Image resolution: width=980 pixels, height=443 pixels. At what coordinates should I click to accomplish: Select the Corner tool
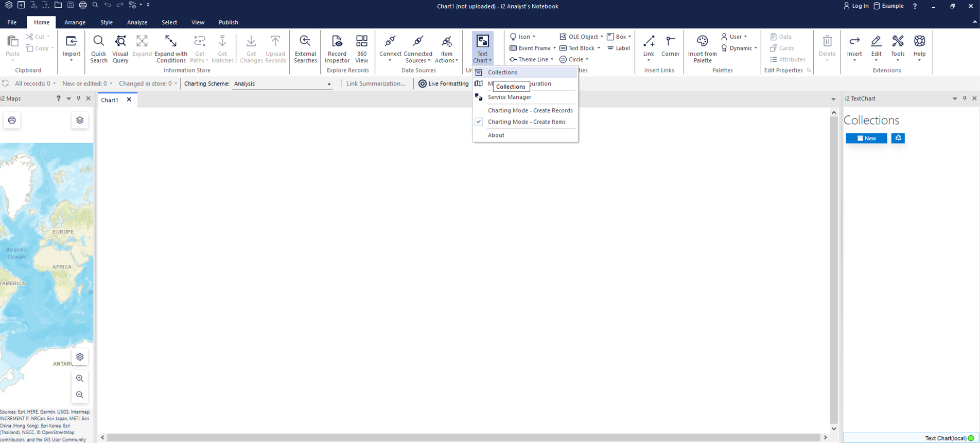[x=670, y=46]
